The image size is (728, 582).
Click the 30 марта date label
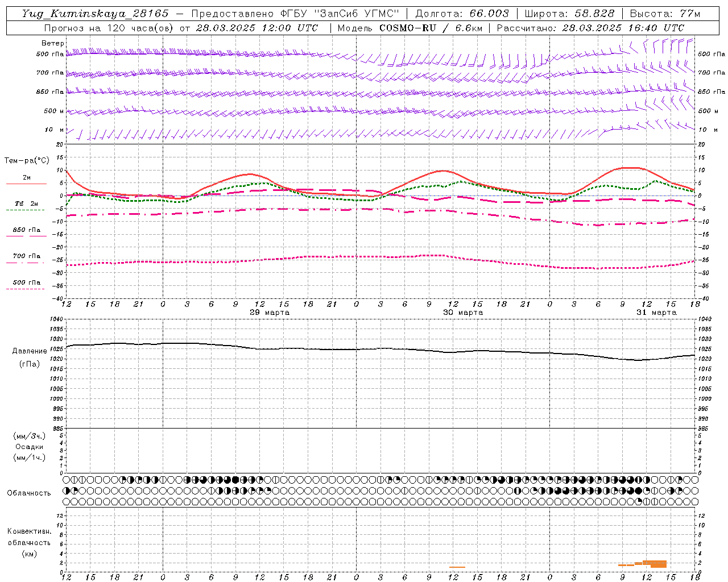click(x=463, y=313)
